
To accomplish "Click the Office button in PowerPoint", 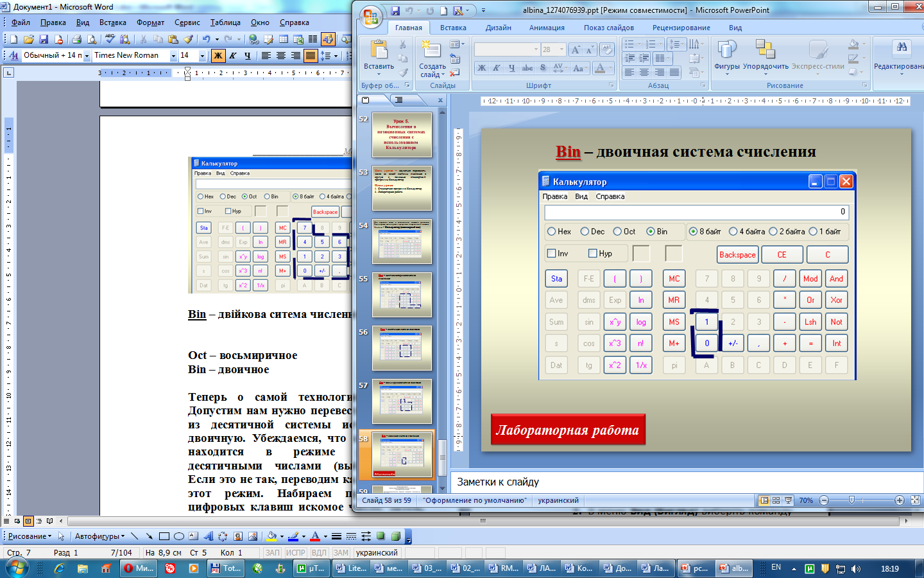I will [371, 17].
